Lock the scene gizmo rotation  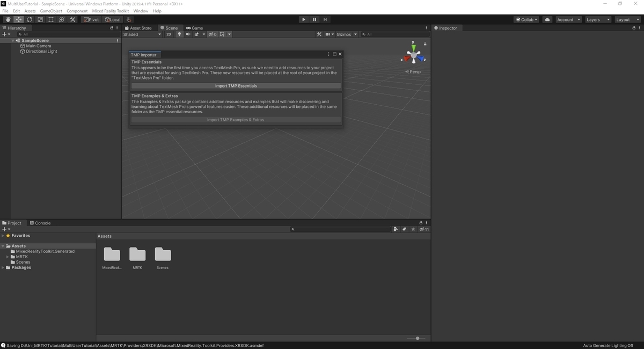tap(425, 44)
